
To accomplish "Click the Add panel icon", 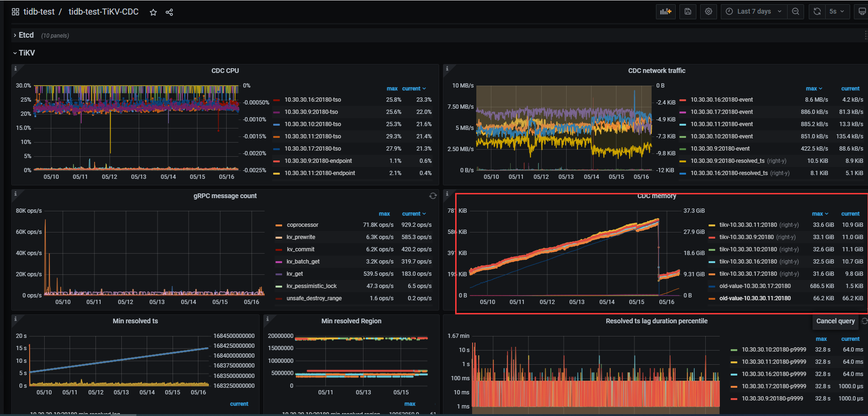I will 665,11.
